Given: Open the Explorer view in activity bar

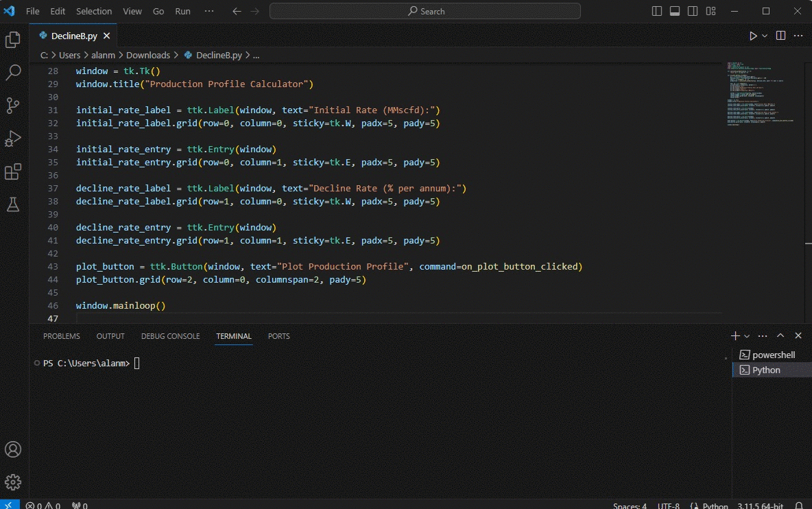Looking at the screenshot, I should [x=13, y=40].
